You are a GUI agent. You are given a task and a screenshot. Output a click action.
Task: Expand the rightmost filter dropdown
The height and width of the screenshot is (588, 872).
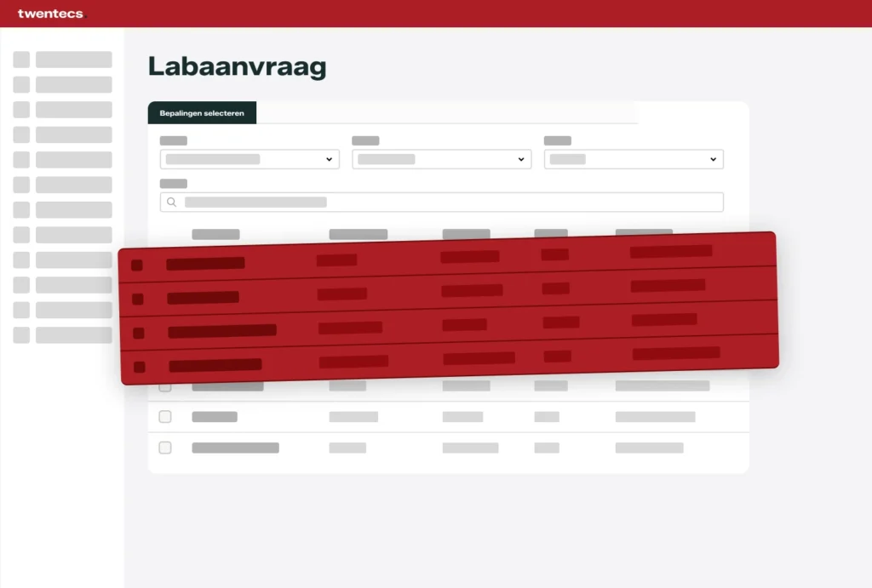tap(634, 159)
